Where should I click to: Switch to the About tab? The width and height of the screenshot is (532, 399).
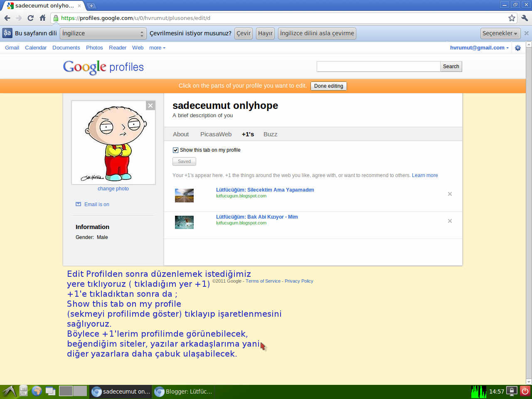click(x=181, y=134)
